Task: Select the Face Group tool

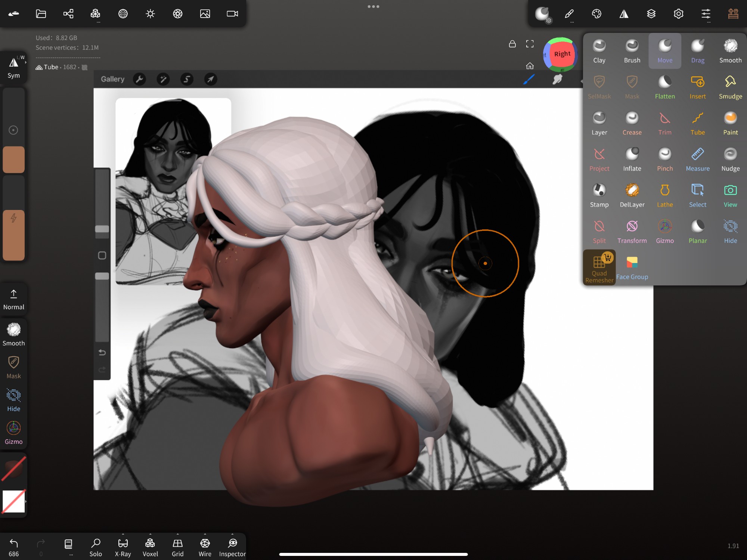Action: [632, 268]
